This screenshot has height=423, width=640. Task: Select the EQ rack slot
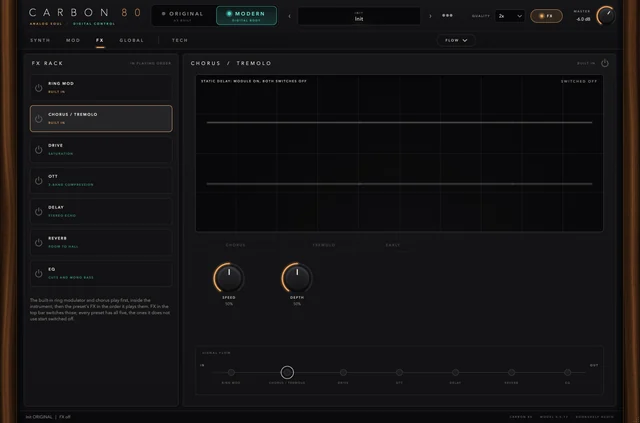point(101,274)
